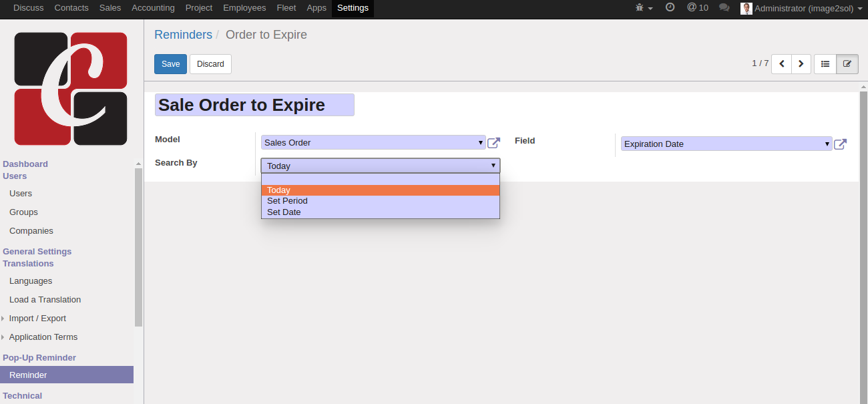Viewport: 868px width, 404px height.
Task: Choose 'Set Period' from the dropdown list
Action: click(x=287, y=201)
